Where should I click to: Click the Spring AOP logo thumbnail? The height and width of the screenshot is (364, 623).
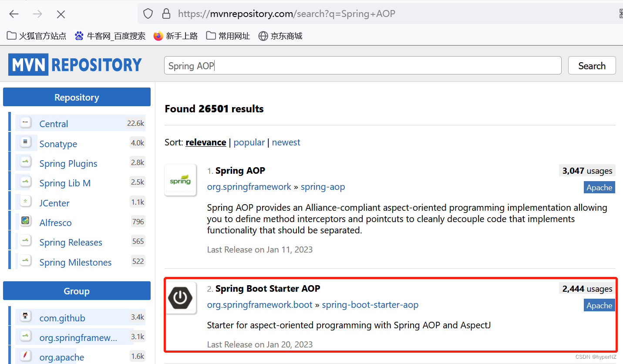coord(180,180)
